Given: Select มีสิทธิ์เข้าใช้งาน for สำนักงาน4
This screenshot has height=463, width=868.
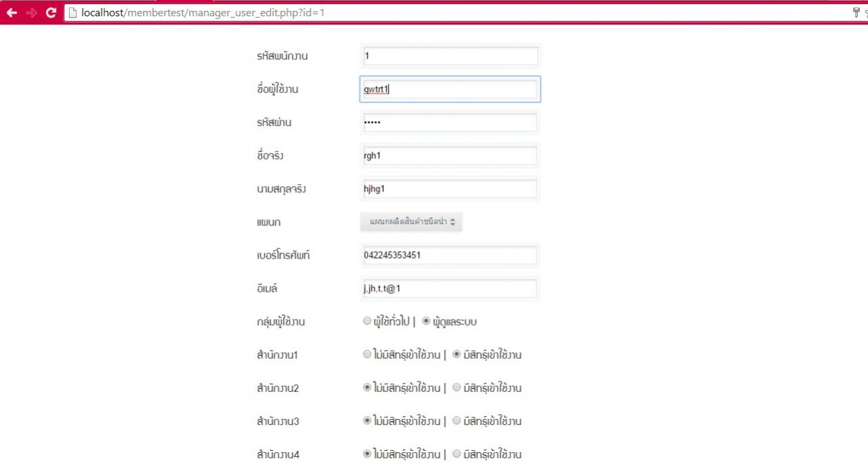Looking at the screenshot, I should pos(457,454).
